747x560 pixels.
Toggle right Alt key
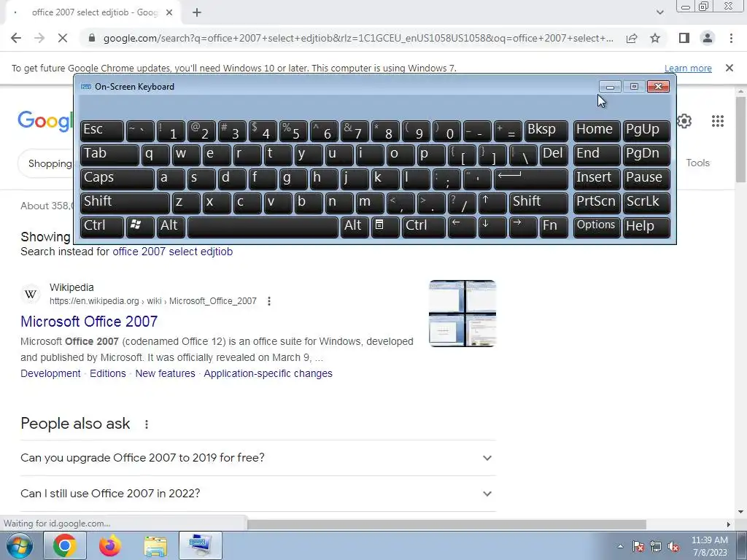coord(355,227)
